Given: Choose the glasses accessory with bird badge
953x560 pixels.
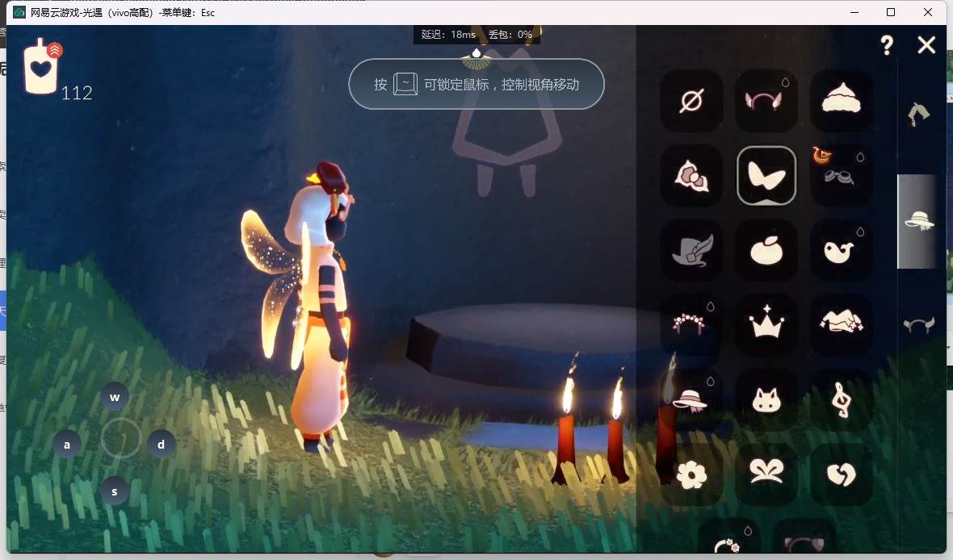Looking at the screenshot, I should click(x=842, y=176).
